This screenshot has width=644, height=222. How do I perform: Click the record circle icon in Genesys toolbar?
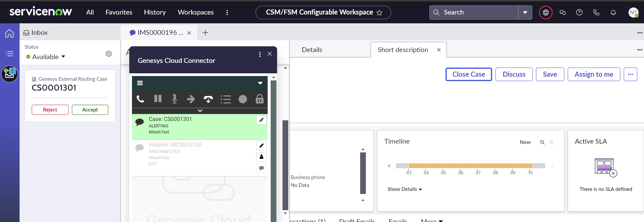click(243, 99)
